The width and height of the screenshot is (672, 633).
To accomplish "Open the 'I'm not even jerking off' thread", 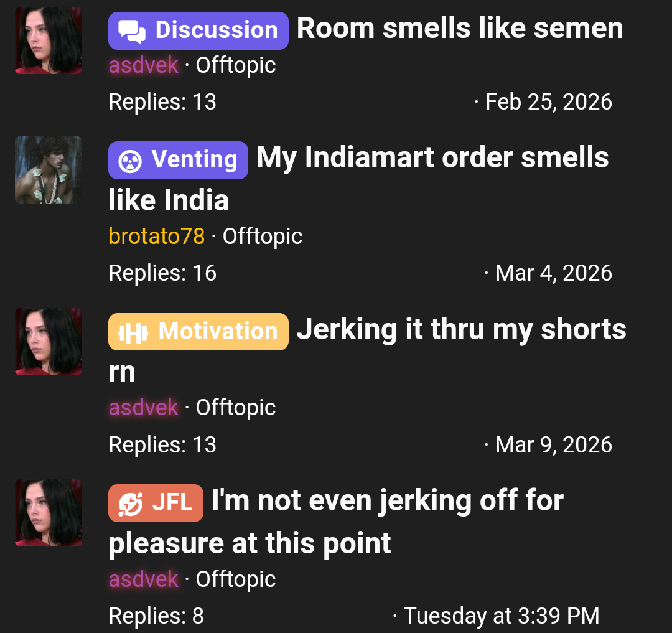I will click(336, 522).
